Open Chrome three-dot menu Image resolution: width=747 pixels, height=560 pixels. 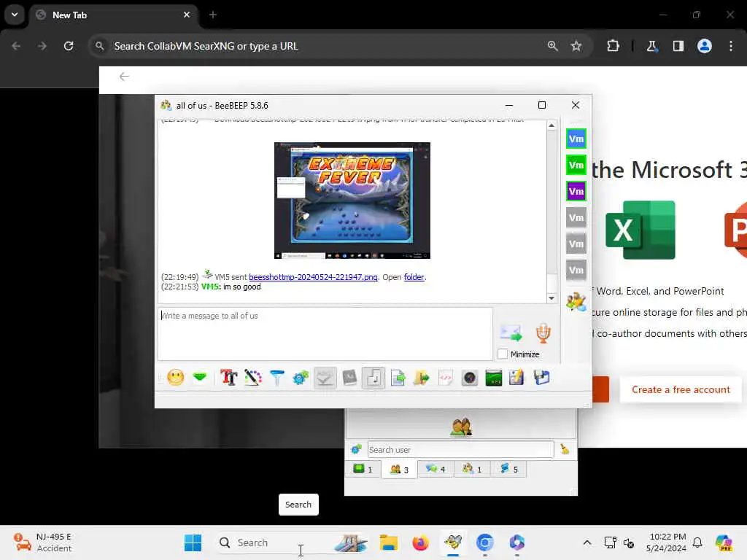click(x=731, y=46)
